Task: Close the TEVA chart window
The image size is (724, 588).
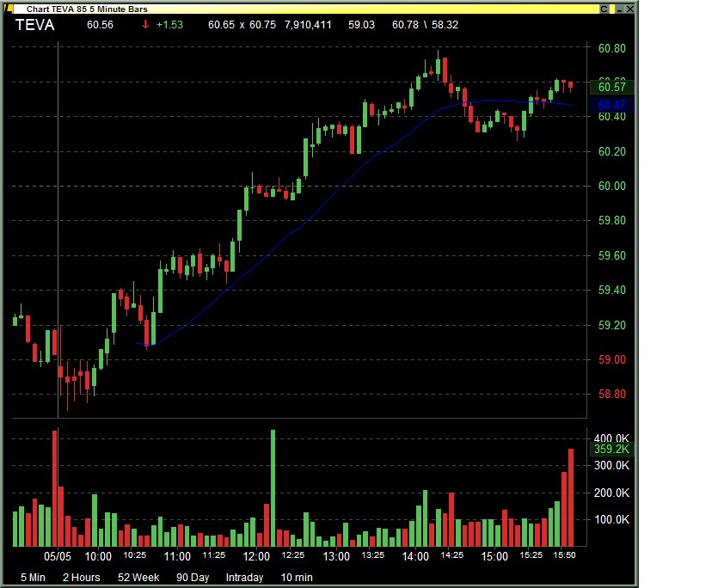Action: pos(629,9)
